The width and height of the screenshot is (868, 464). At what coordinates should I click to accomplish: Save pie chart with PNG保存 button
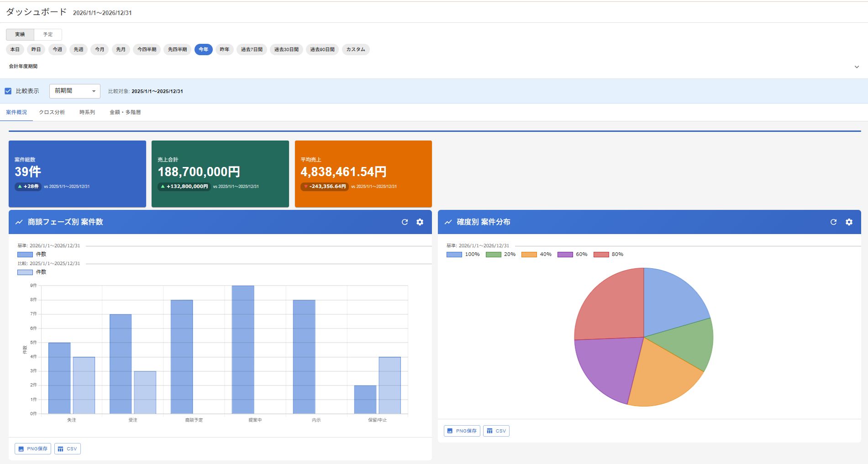tap(462, 431)
